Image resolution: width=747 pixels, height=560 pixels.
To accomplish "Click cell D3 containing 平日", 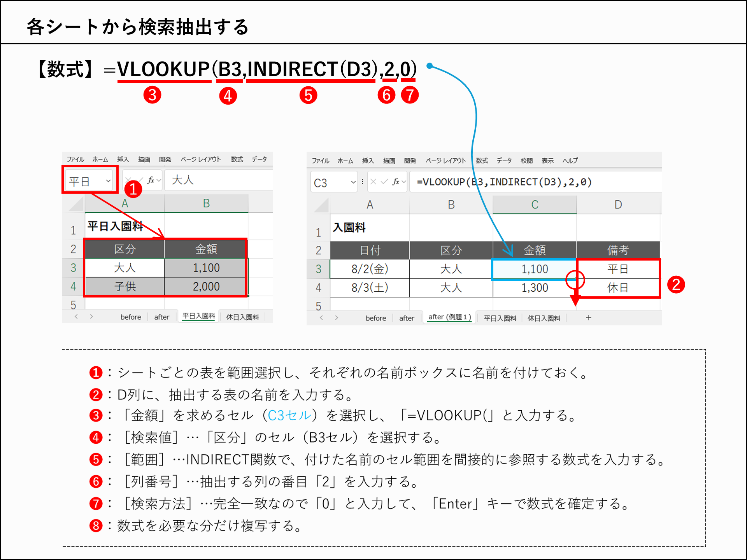I will (618, 269).
